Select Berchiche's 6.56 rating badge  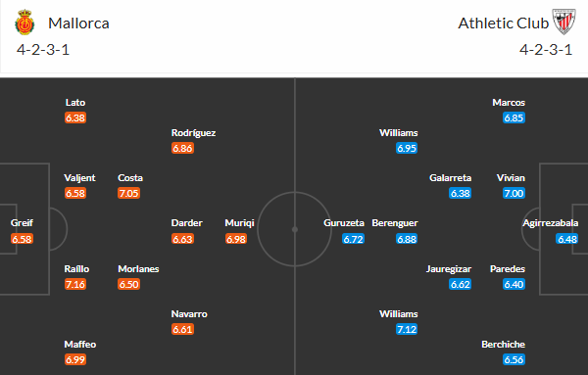[514, 359]
